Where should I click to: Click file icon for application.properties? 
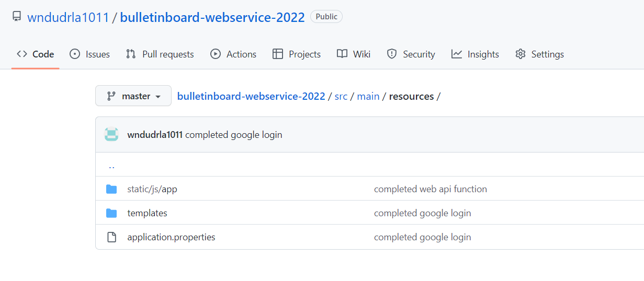111,237
